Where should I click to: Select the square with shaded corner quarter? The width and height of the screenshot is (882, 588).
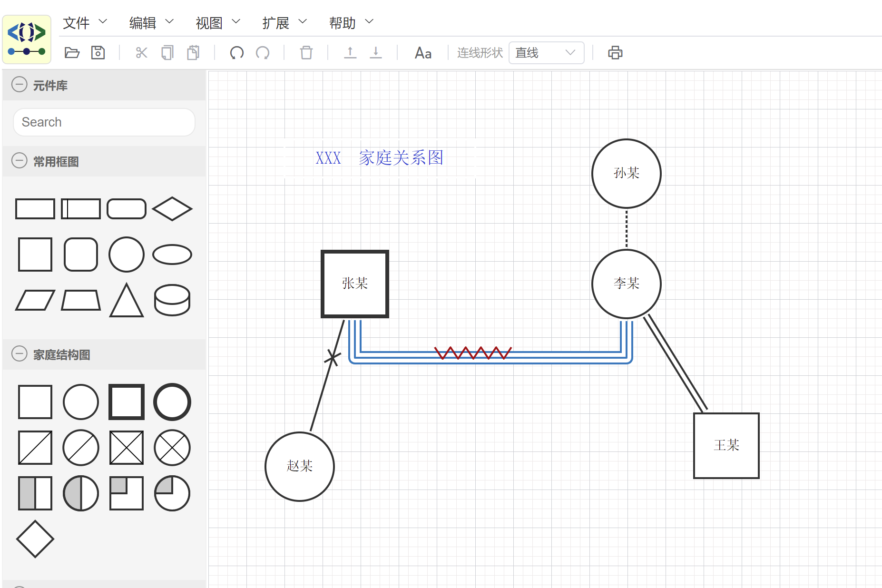pyautogui.click(x=127, y=493)
